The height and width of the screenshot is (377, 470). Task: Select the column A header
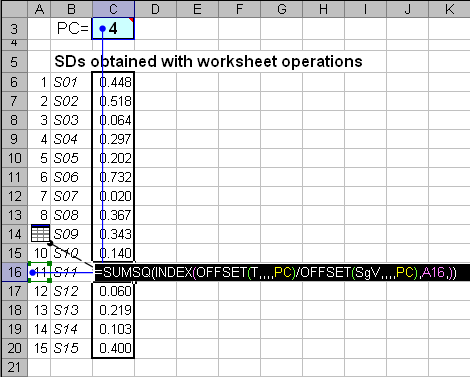[x=39, y=9]
